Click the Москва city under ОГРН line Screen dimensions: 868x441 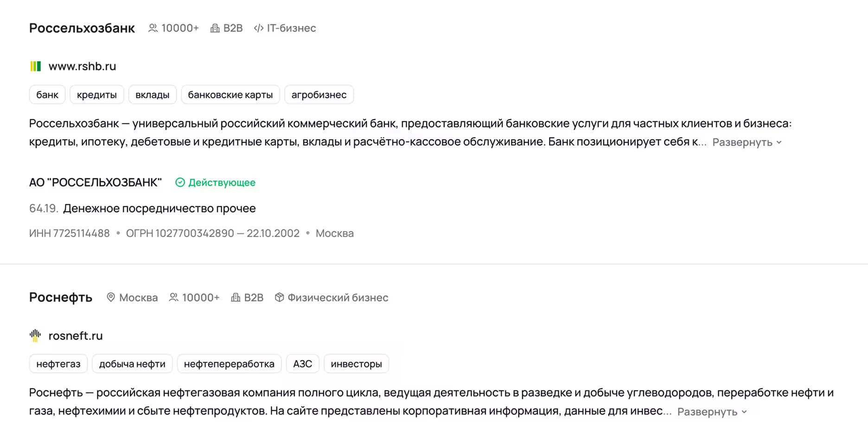335,233
